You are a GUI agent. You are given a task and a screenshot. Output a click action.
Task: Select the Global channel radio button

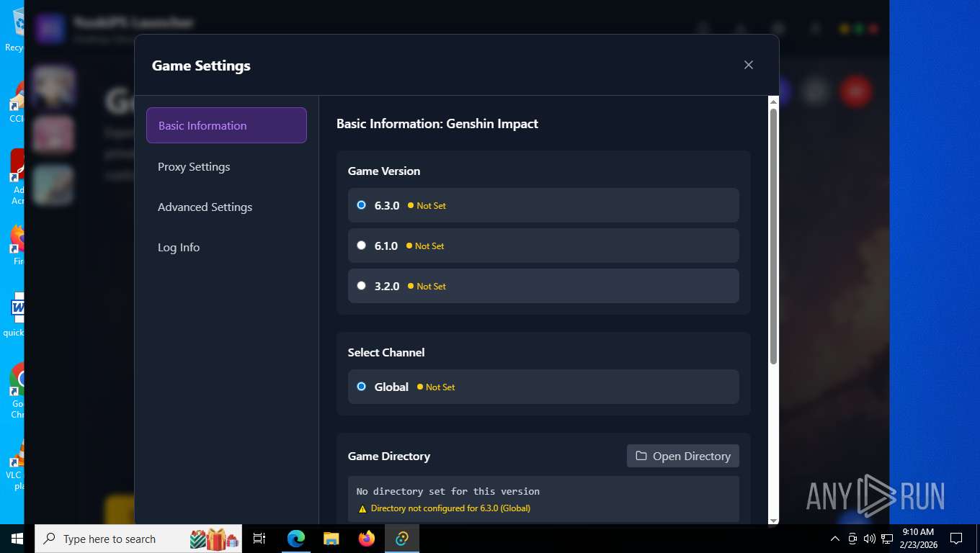pos(362,387)
